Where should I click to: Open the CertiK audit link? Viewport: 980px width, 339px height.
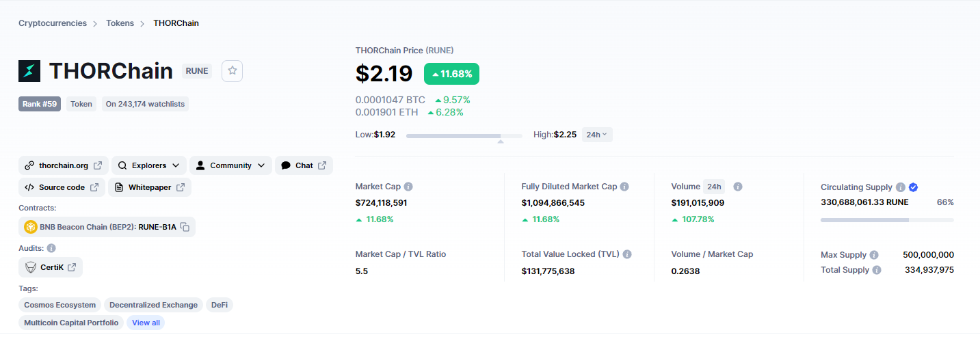coord(51,267)
